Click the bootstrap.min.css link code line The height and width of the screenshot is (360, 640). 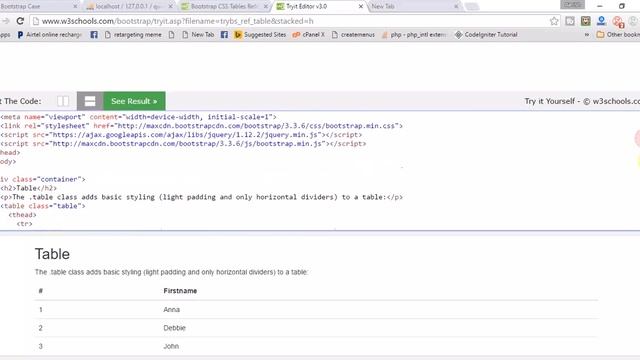[x=202, y=126]
